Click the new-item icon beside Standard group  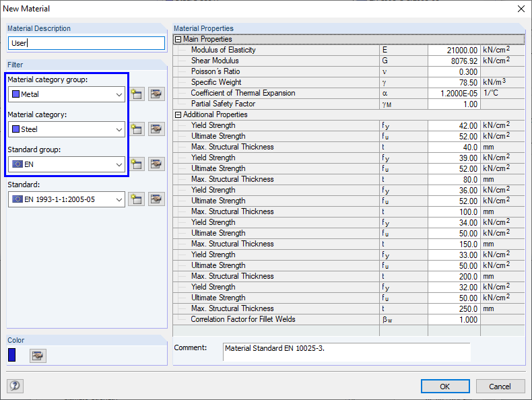[x=137, y=164]
